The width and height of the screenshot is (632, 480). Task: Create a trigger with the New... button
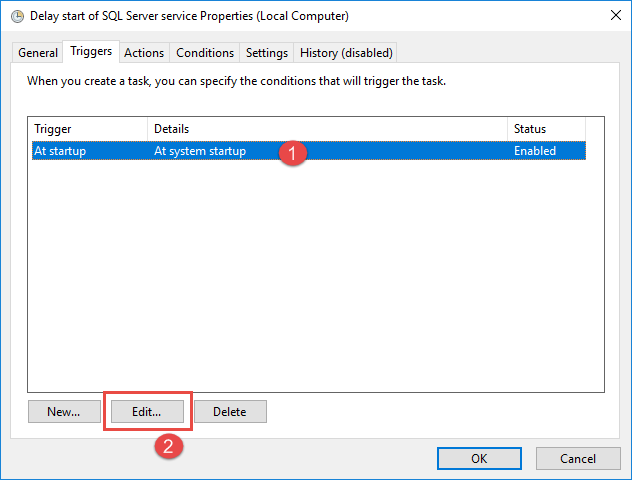pos(64,411)
